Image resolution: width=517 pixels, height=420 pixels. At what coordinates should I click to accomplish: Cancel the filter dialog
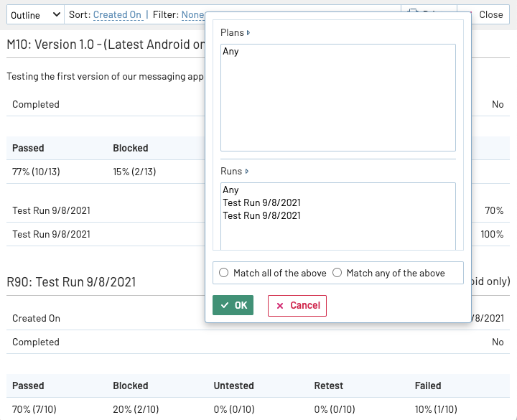click(297, 305)
